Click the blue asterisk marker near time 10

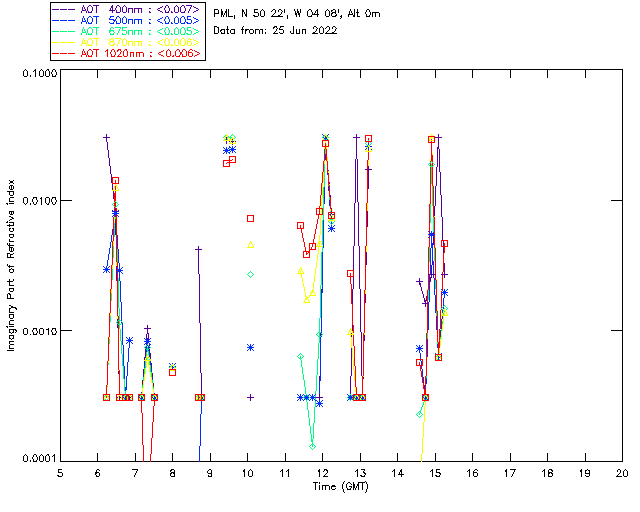tap(251, 347)
